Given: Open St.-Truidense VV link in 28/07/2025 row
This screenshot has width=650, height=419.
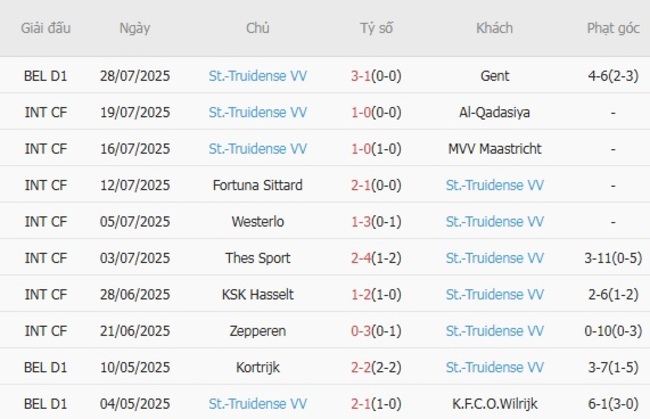Looking at the screenshot, I should (x=257, y=76).
